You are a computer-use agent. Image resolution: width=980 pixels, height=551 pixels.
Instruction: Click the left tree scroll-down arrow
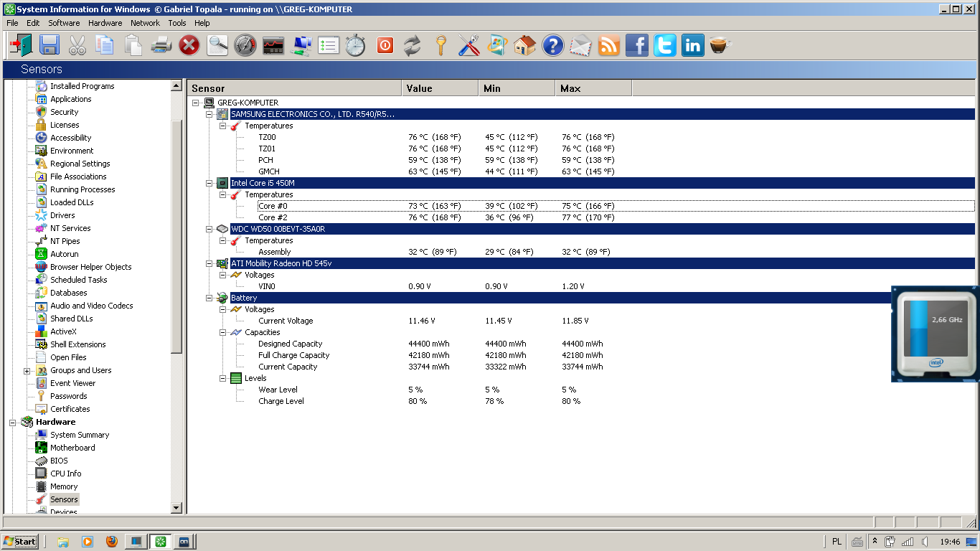(176, 508)
